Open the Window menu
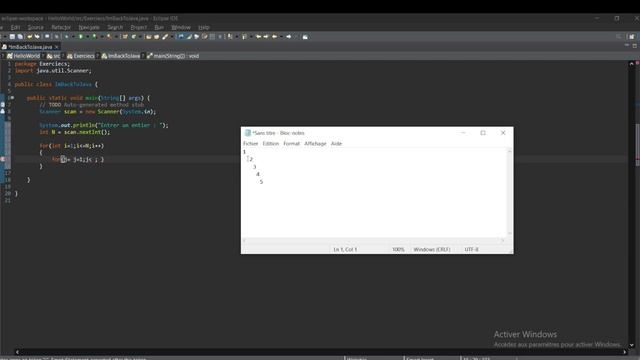The width and height of the screenshot is (640, 360). [x=181, y=27]
